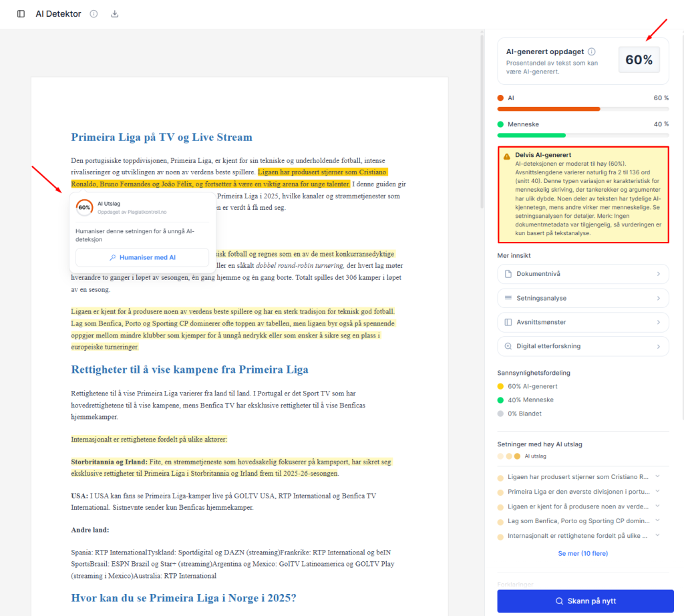
Task: Open the Setningsanalyse insight row
Action: [x=582, y=298]
